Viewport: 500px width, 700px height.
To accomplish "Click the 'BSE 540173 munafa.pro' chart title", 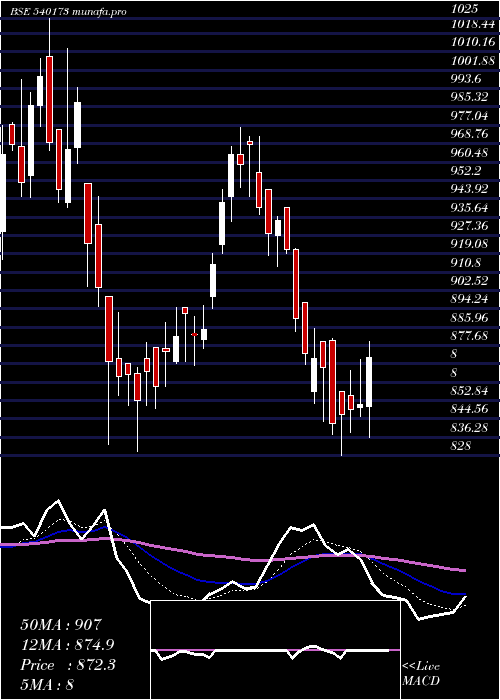I will point(69,12).
